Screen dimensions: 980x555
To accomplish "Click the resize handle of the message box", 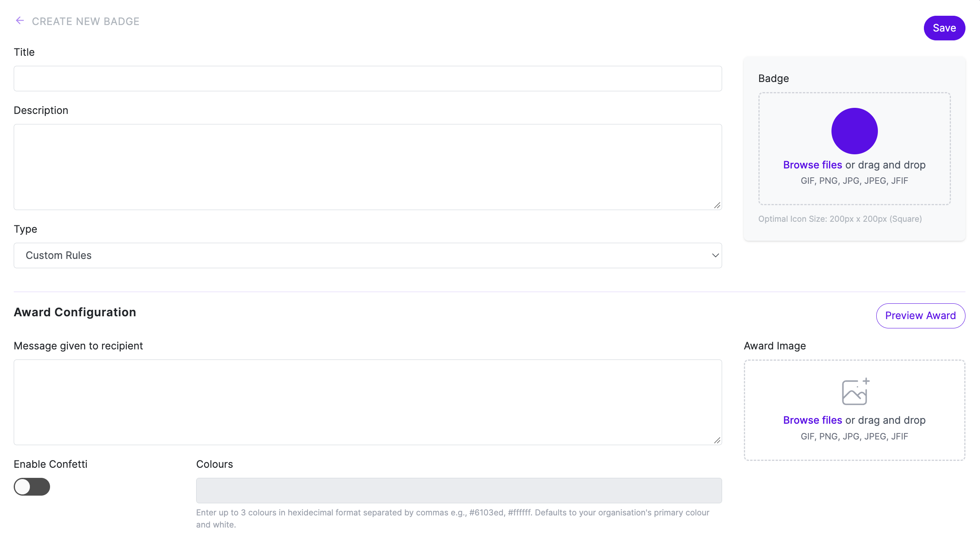I will (x=717, y=440).
